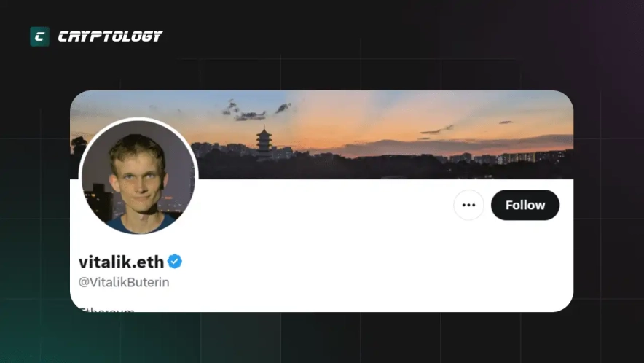Click the CRYPTOLOGY wordmark text
Viewport: 644px width, 363px height.
point(110,36)
